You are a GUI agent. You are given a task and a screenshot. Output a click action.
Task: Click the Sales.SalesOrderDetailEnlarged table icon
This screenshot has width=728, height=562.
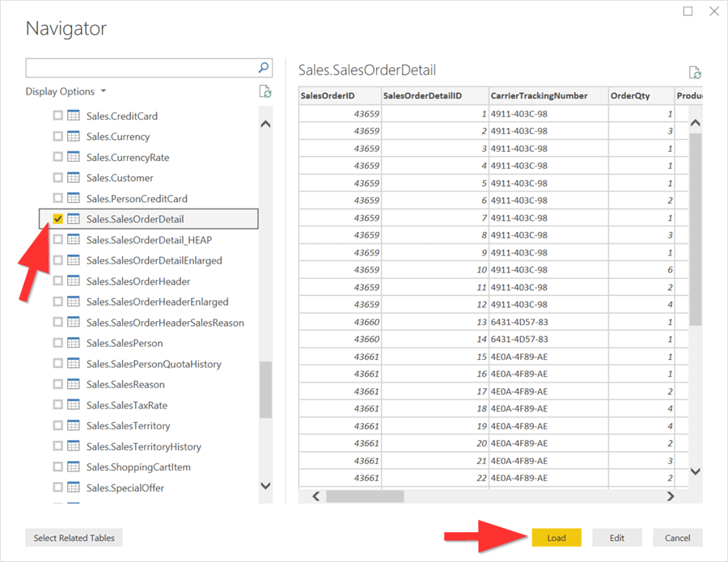click(74, 260)
